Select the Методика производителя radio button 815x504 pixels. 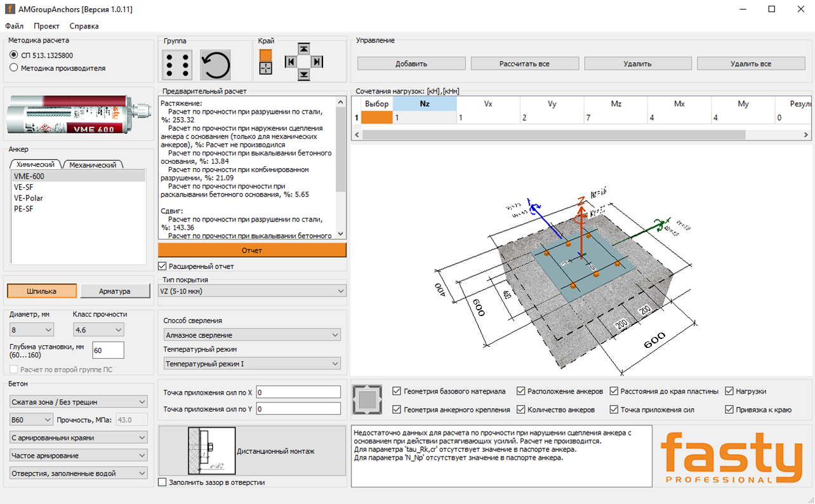14,68
